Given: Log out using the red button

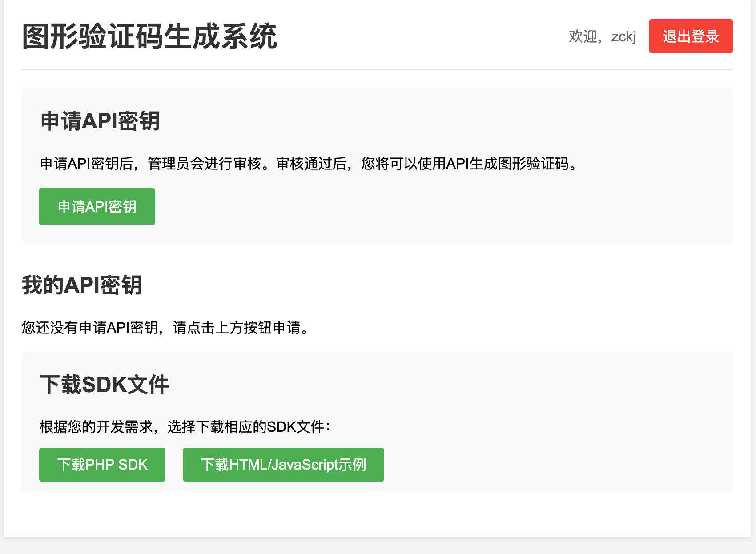Looking at the screenshot, I should (x=690, y=36).
